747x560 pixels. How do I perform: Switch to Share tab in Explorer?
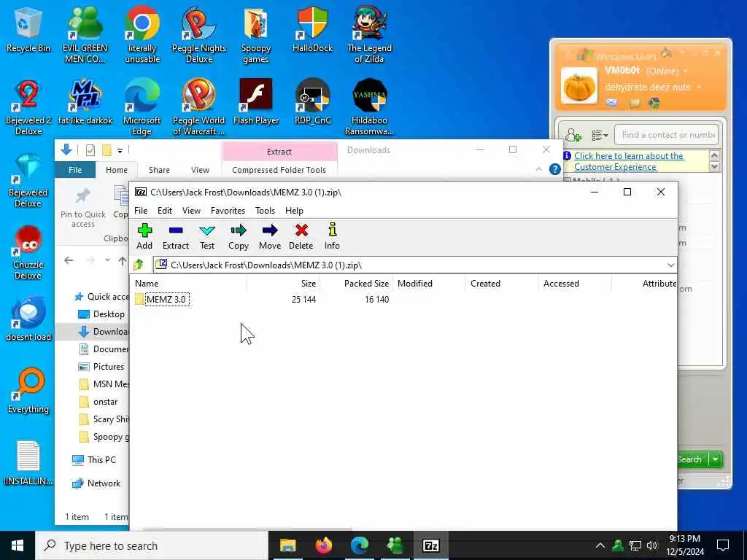(x=159, y=170)
